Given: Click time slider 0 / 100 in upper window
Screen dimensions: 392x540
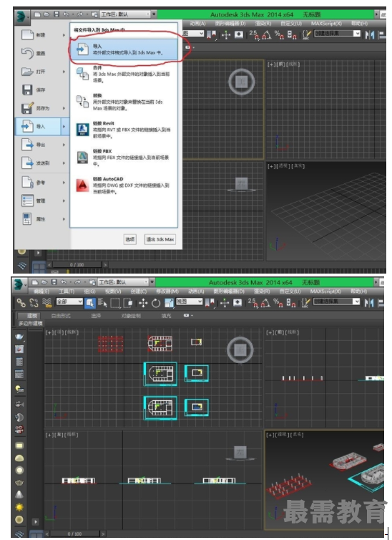Looking at the screenshot, I should click(77, 264).
